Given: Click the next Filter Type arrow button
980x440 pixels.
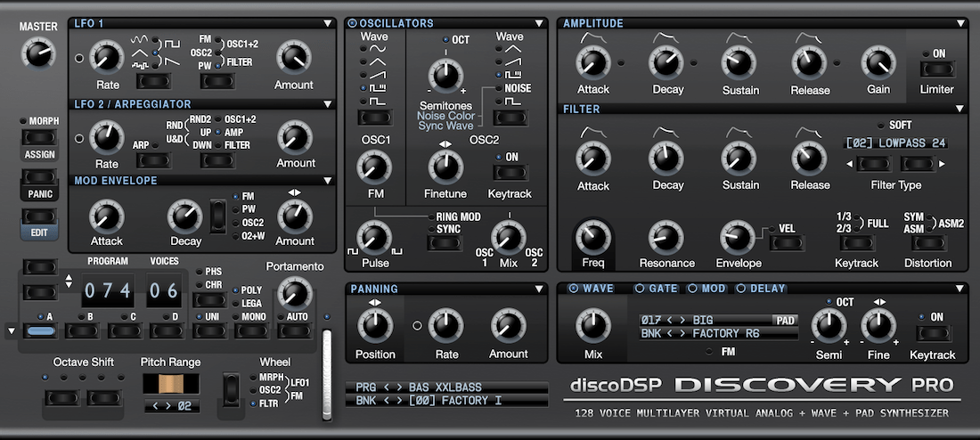Looking at the screenshot, I should point(918,164).
